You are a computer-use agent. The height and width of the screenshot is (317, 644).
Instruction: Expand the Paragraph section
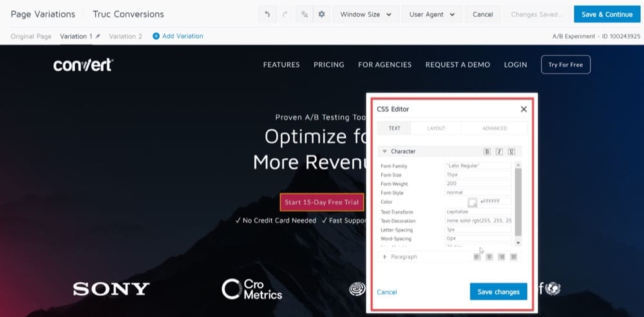click(x=385, y=257)
